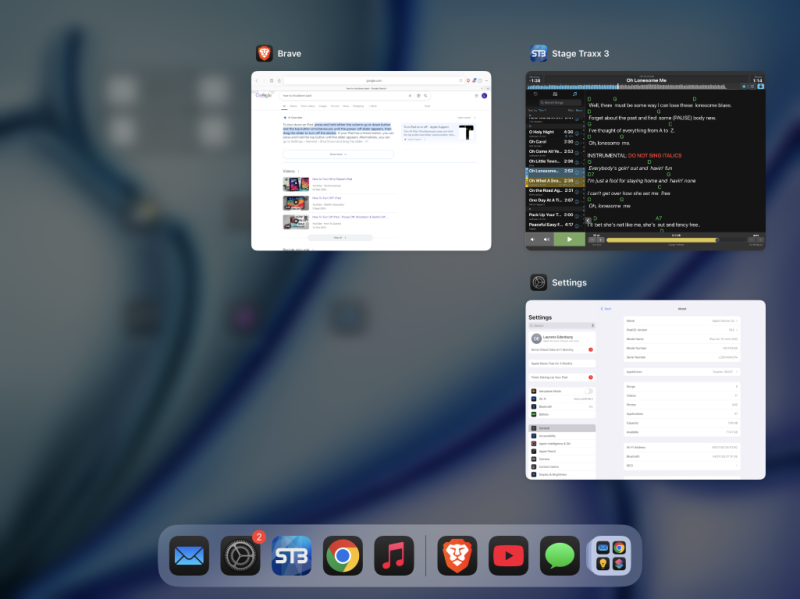The width and height of the screenshot is (800, 599).
Task: Open the Music app from the dock
Action: click(394, 556)
